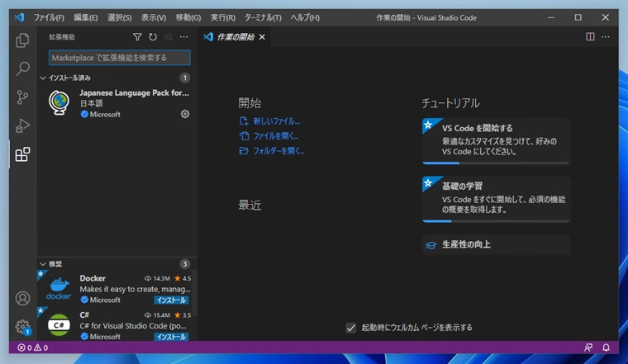Open the 編集(E) menu
This screenshot has width=628, height=364.
(x=86, y=17)
